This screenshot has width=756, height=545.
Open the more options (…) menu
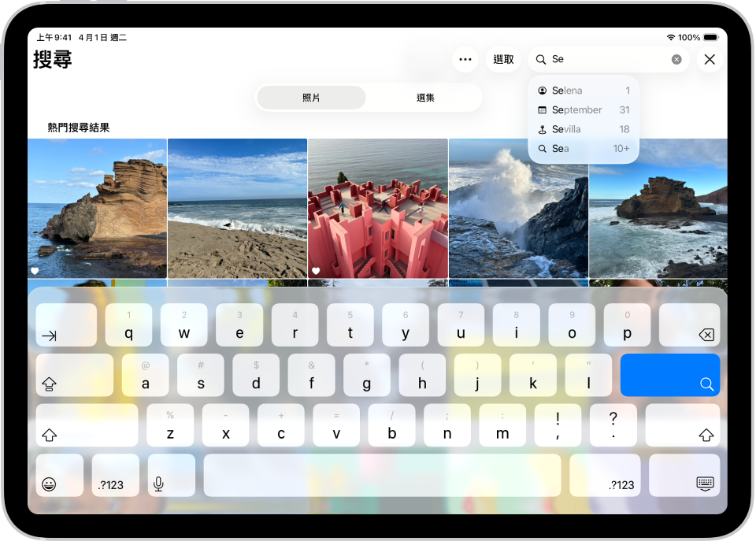point(465,59)
